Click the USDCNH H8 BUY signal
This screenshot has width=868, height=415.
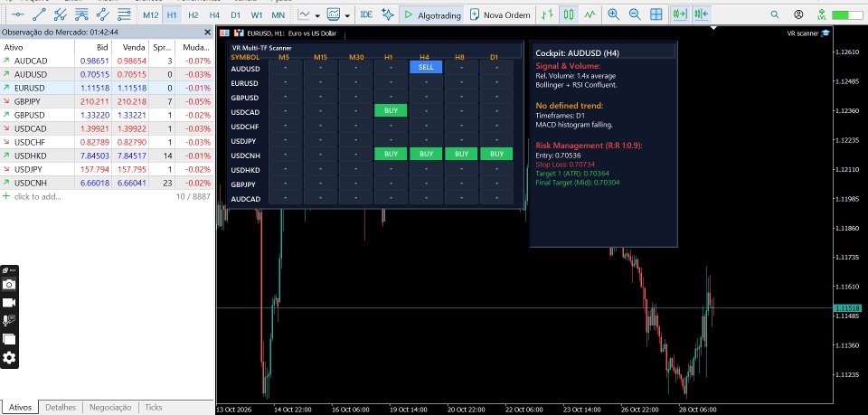tap(462, 154)
